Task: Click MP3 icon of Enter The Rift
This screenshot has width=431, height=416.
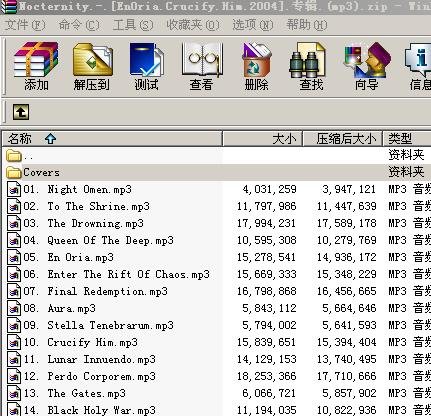Action: point(14,274)
